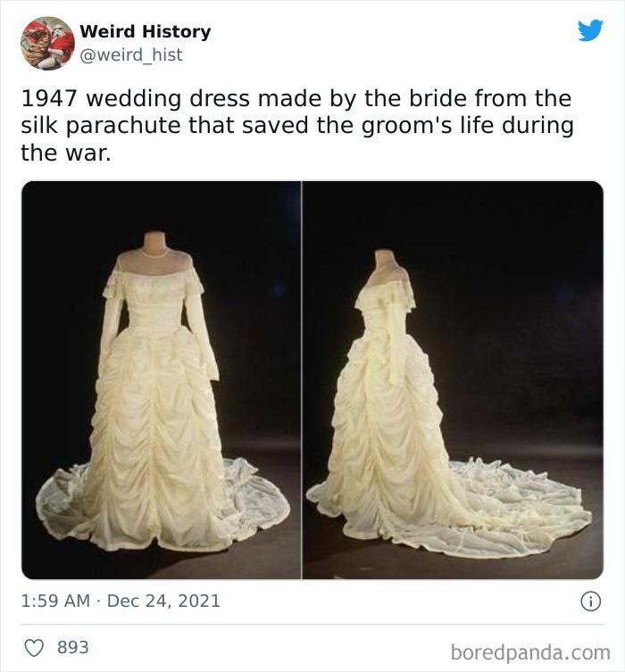The width and height of the screenshot is (625, 672).
Task: Click the Weird History display name
Action: coord(145,31)
